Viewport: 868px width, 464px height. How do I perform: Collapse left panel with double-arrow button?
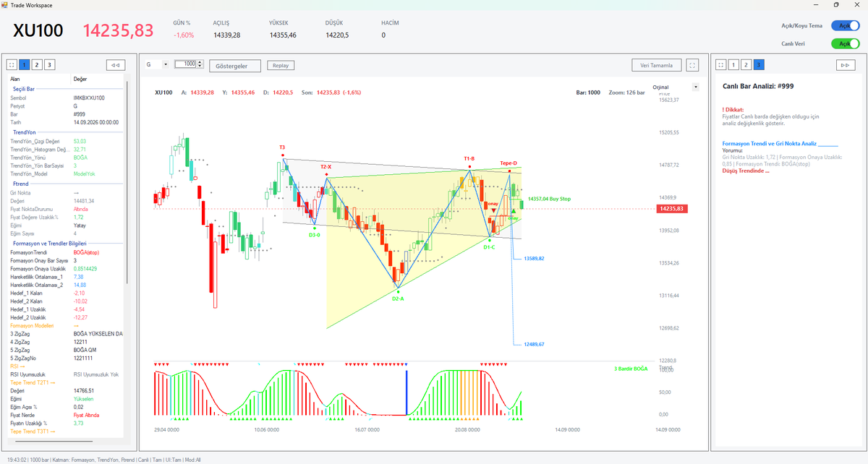[115, 65]
